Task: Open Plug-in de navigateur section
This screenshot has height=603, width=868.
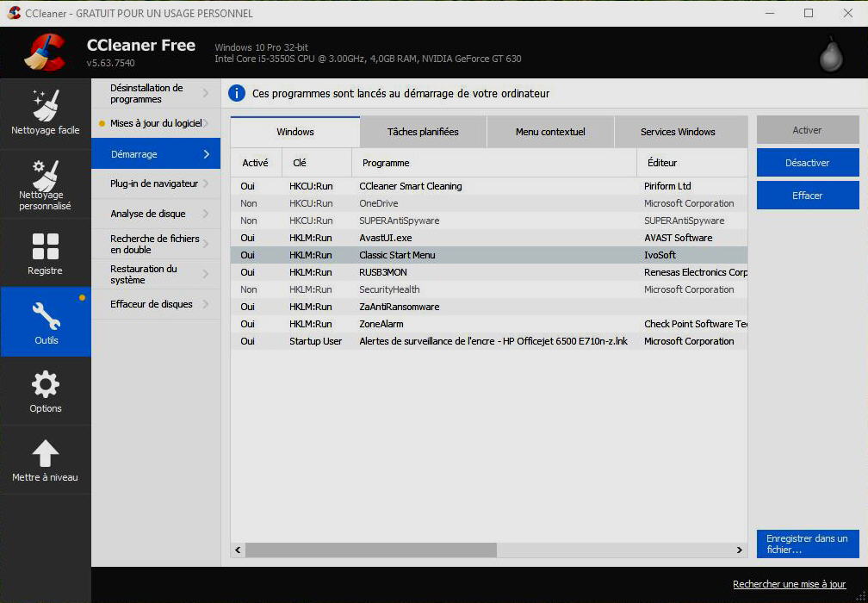Action: pyautogui.click(x=156, y=183)
